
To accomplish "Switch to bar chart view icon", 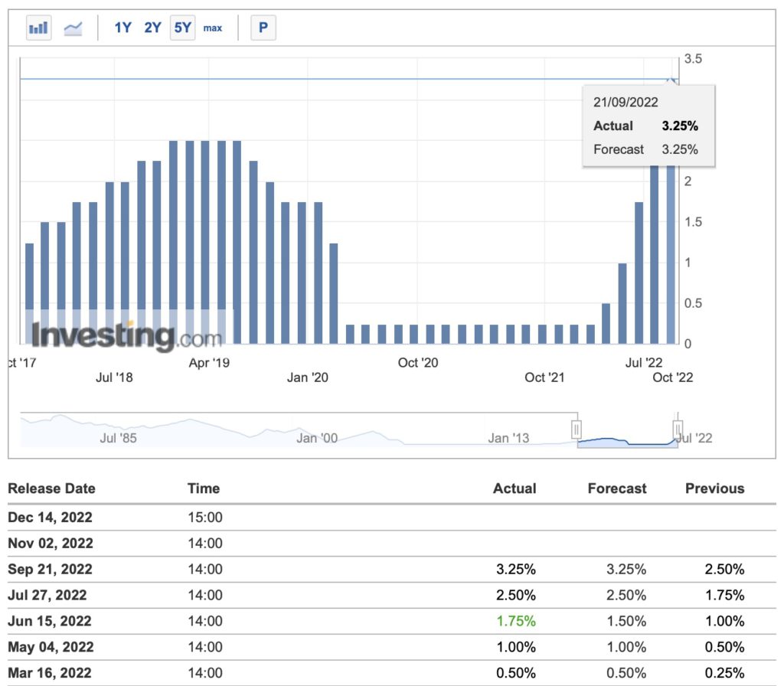I will click(38, 28).
